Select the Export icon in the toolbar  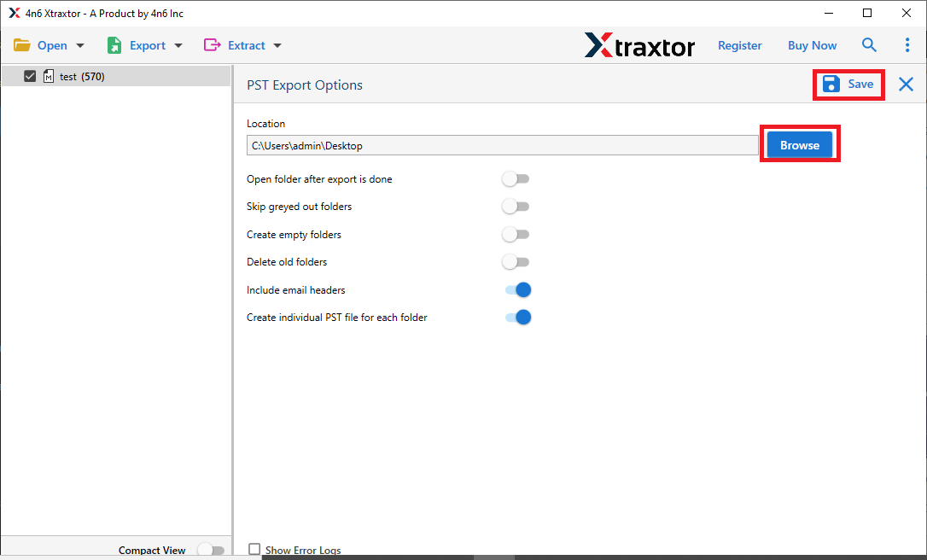coord(114,44)
